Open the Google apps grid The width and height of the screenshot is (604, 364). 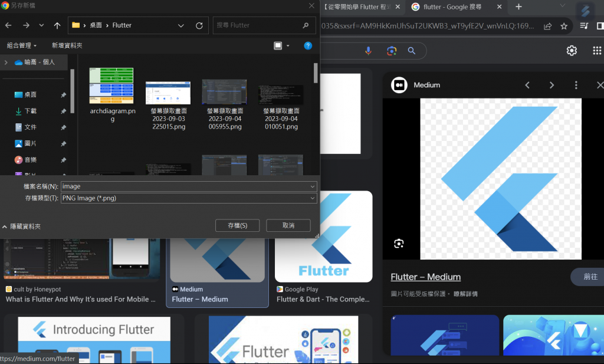point(597,51)
